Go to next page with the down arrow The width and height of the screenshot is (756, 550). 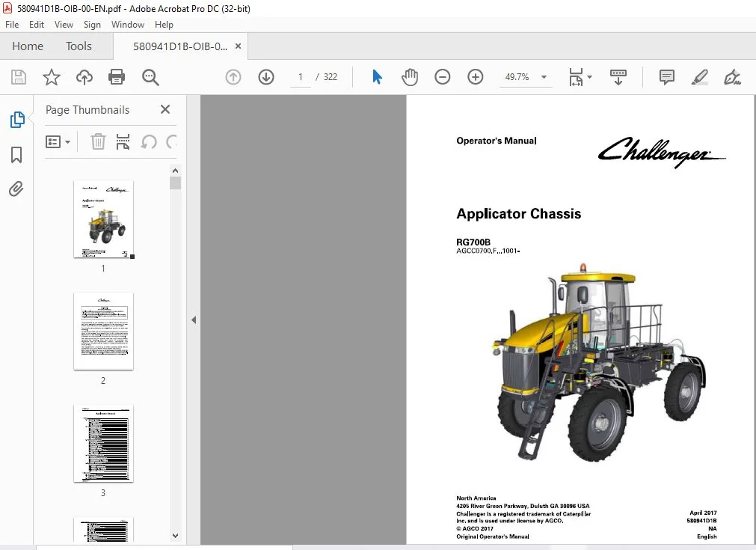click(x=266, y=77)
